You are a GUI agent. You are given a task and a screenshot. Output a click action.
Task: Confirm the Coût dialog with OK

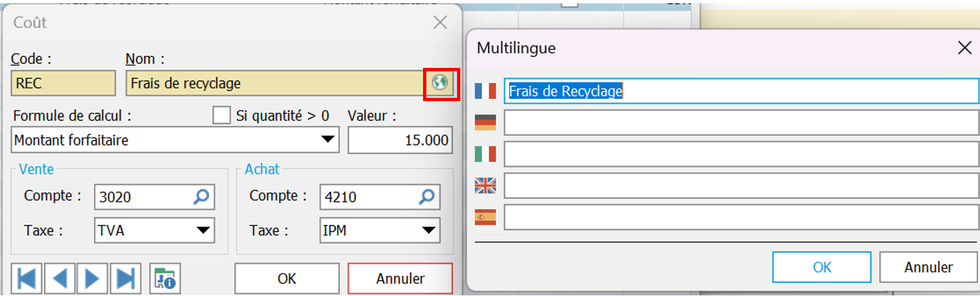click(287, 278)
